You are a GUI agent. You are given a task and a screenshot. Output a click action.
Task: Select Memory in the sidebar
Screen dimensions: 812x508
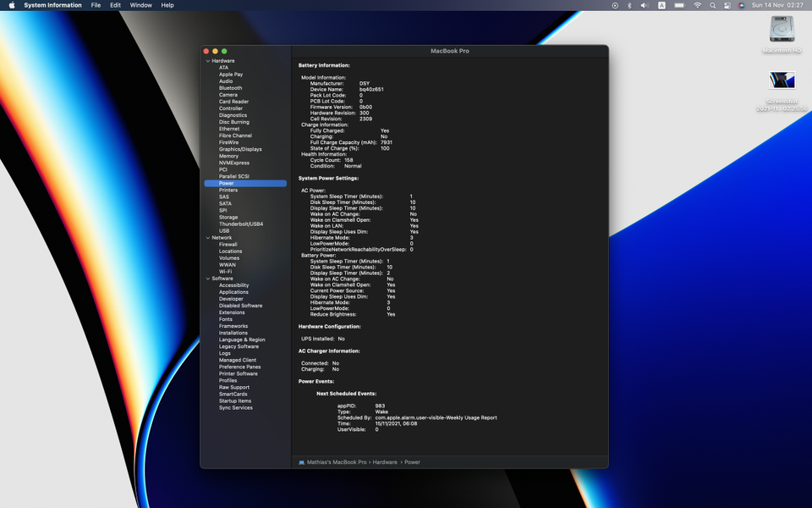[228, 156]
